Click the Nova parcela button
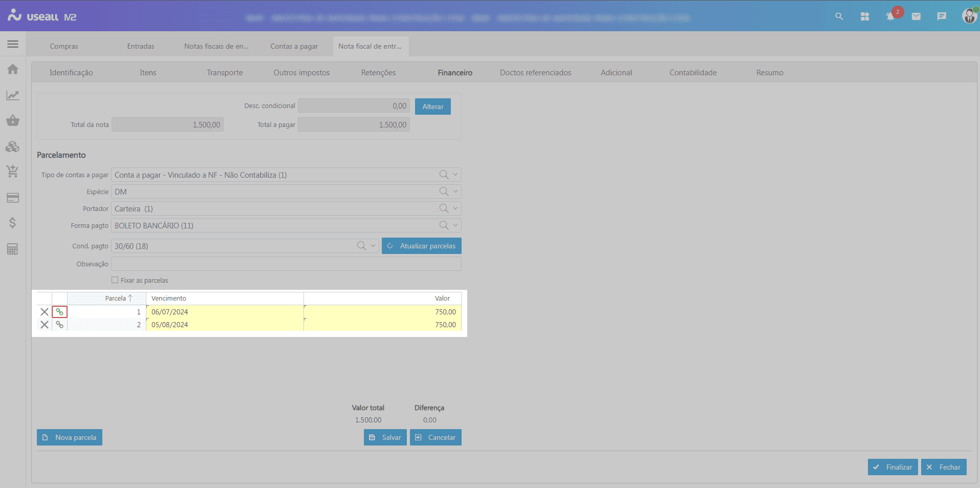 click(x=70, y=437)
